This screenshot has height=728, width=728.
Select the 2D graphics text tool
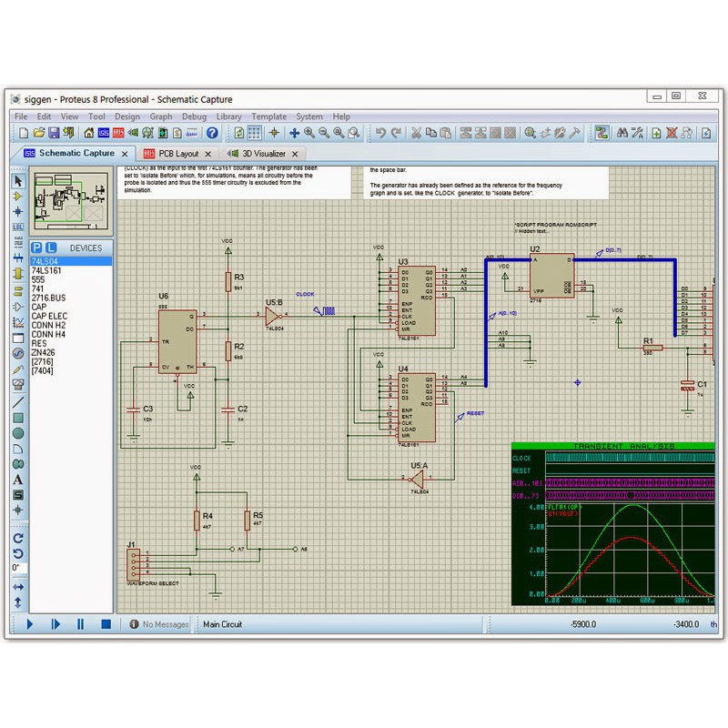(x=14, y=480)
